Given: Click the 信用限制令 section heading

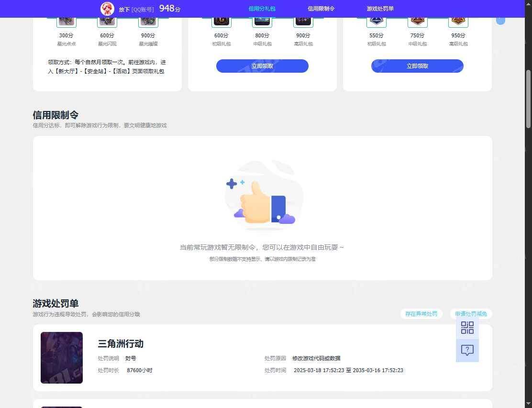Looking at the screenshot, I should click(55, 115).
